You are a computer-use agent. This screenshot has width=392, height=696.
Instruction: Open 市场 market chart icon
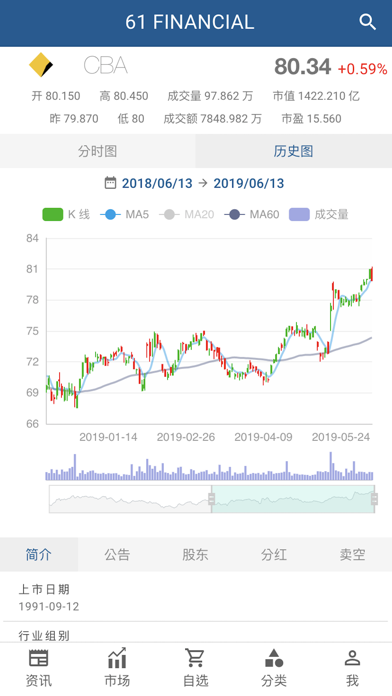(x=117, y=658)
